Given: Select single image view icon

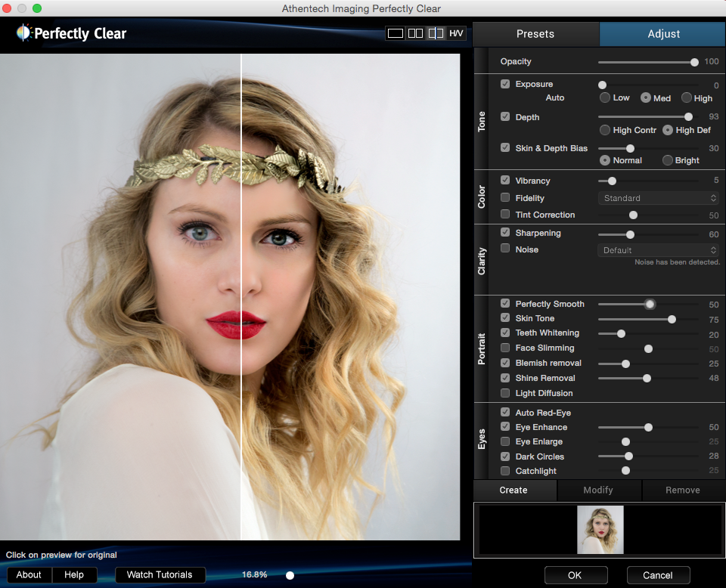Looking at the screenshot, I should [395, 33].
